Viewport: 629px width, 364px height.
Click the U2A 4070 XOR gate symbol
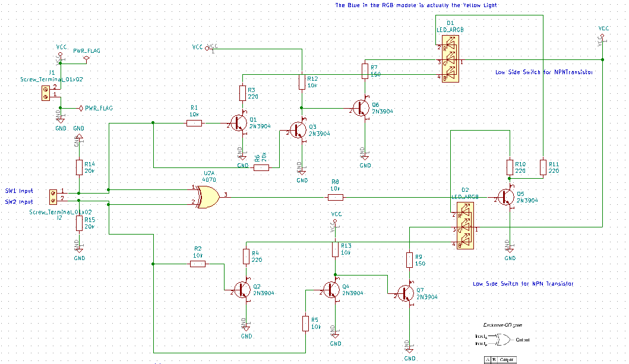tap(207, 196)
